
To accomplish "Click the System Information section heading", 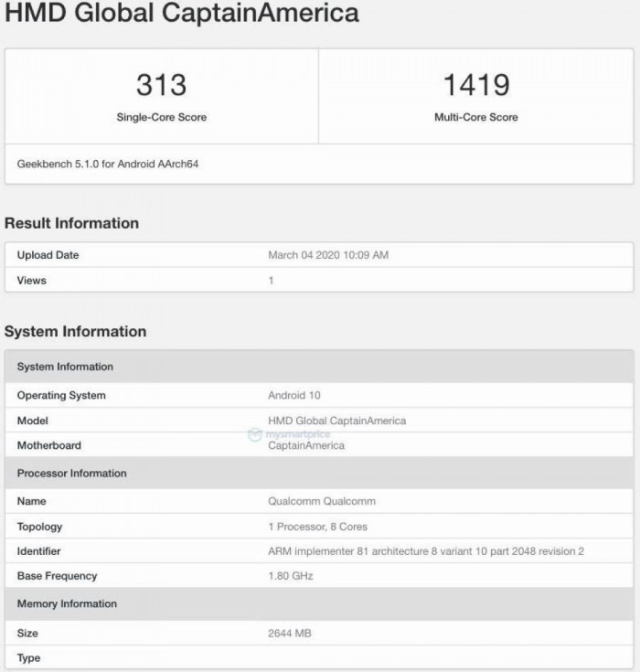I will pyautogui.click(x=76, y=332).
